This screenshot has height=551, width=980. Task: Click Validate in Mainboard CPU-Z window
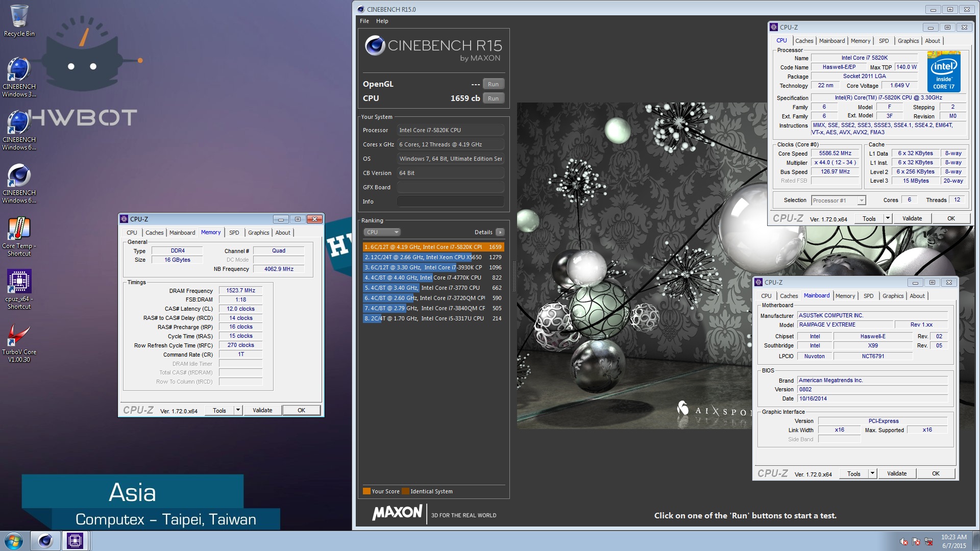[897, 473]
